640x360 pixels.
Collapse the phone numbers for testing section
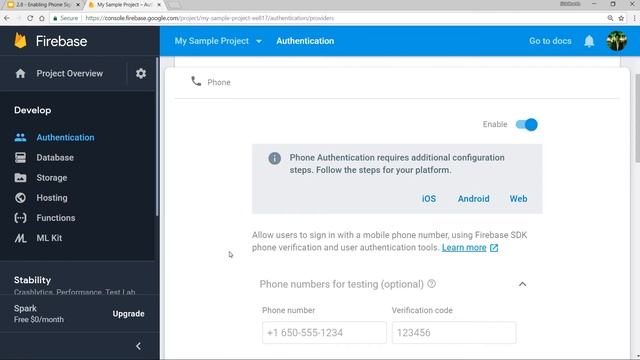(x=522, y=284)
